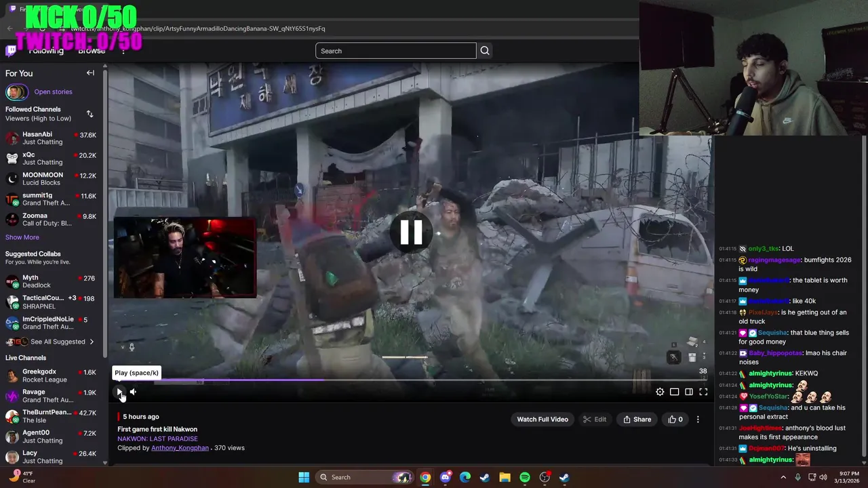Image resolution: width=868 pixels, height=488 pixels.
Task: Click the Twitch logo home icon
Action: [x=11, y=51]
